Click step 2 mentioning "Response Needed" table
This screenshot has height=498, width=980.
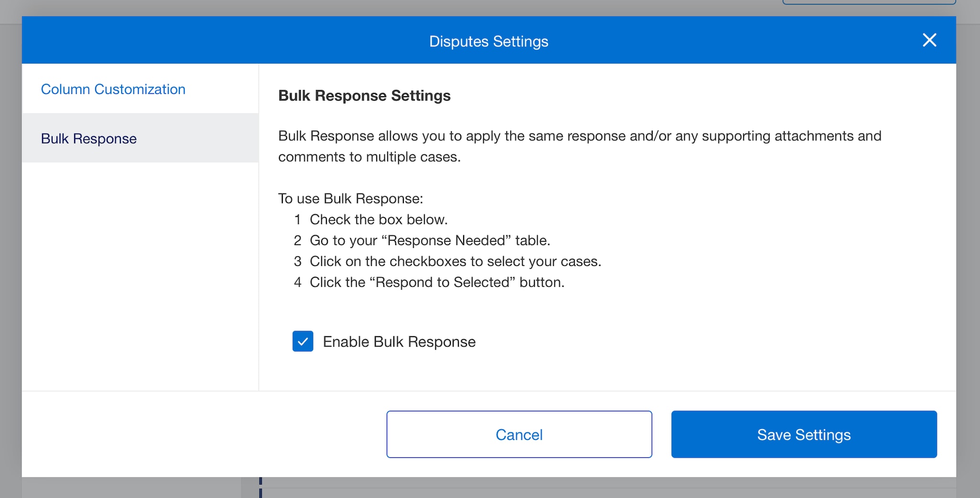click(x=430, y=240)
